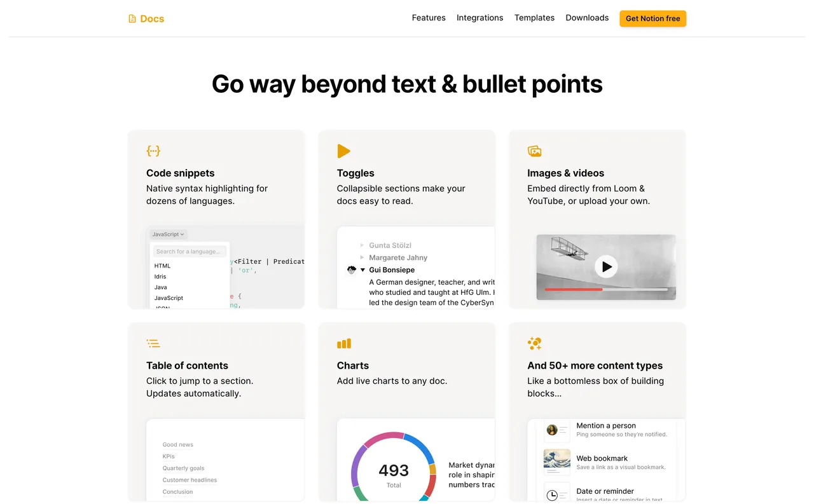The height and width of the screenshot is (504, 814).
Task: Click the Date or reminder clock icon
Action: pos(552,495)
